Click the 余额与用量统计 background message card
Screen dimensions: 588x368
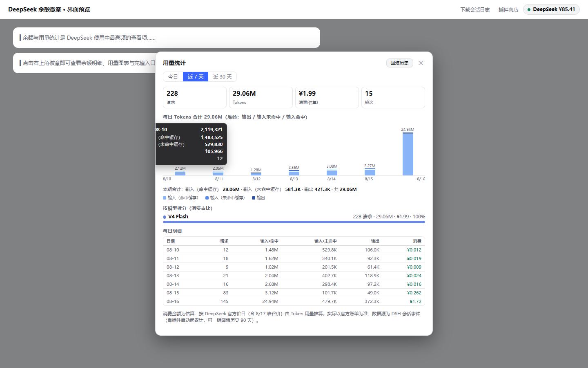tap(167, 38)
